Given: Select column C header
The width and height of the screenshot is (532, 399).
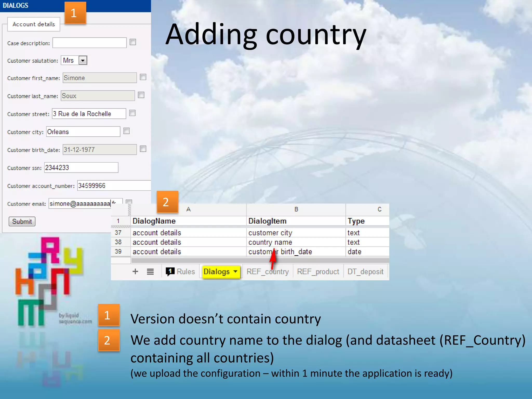Looking at the screenshot, I should coord(368,209).
